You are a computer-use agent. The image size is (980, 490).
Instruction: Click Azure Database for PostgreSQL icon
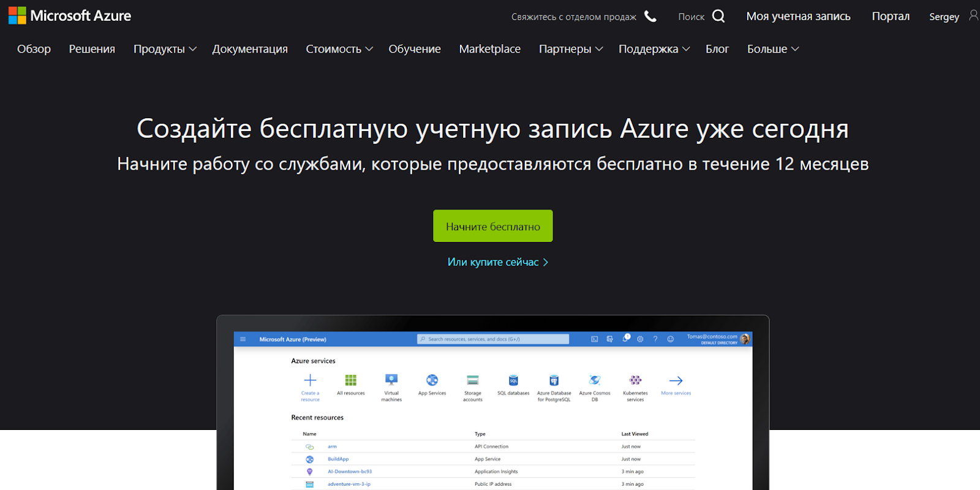(x=554, y=380)
